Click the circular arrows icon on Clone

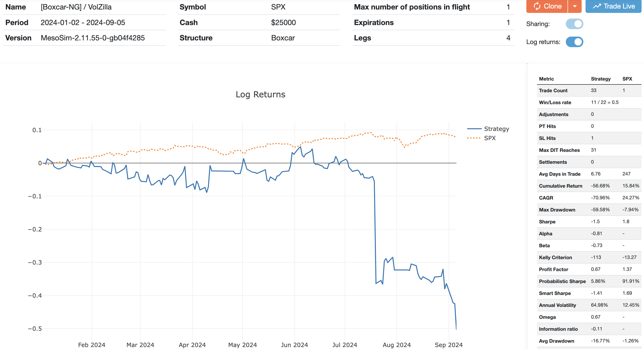pos(537,6)
